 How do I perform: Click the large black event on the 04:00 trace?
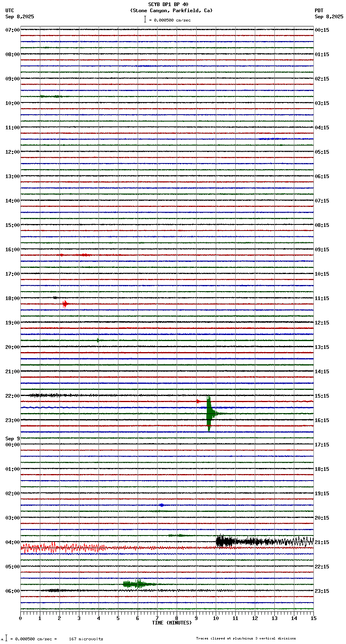(x=265, y=541)
